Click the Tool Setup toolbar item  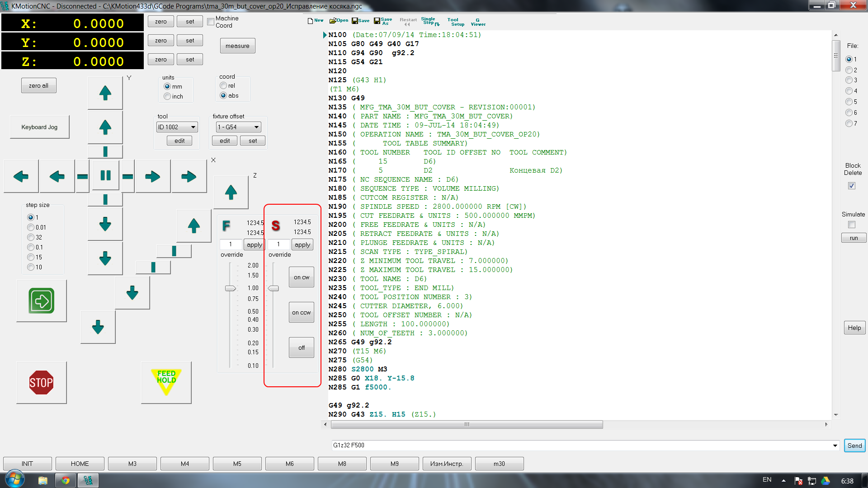455,22
